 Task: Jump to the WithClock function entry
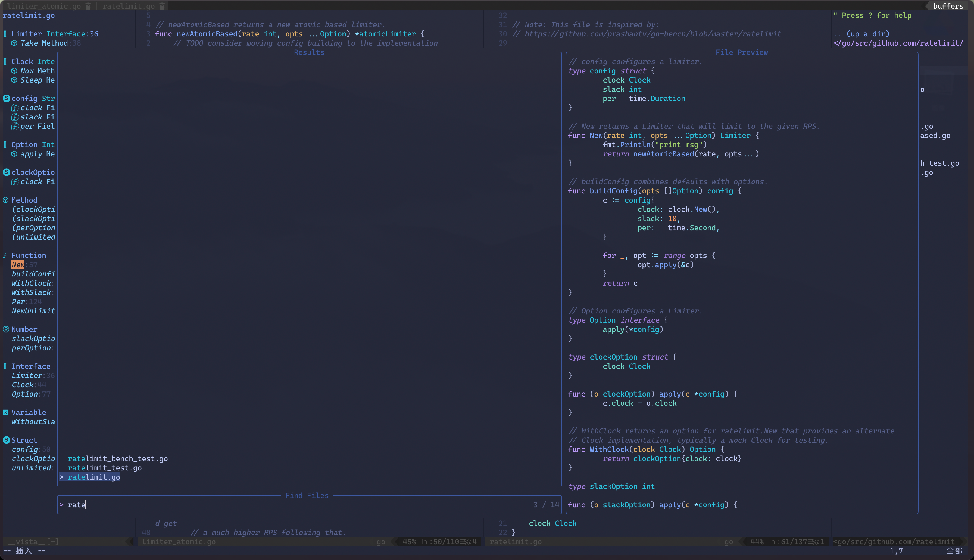point(31,283)
